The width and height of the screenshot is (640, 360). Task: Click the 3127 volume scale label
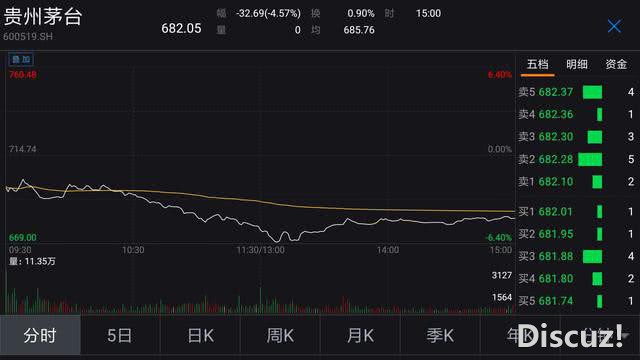tap(502, 276)
